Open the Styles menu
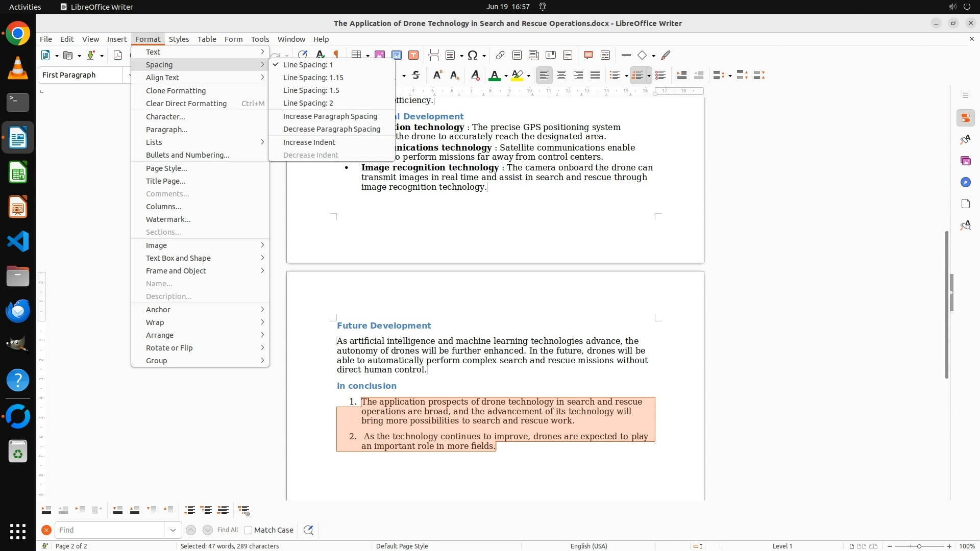The width and height of the screenshot is (980, 551). click(x=179, y=39)
